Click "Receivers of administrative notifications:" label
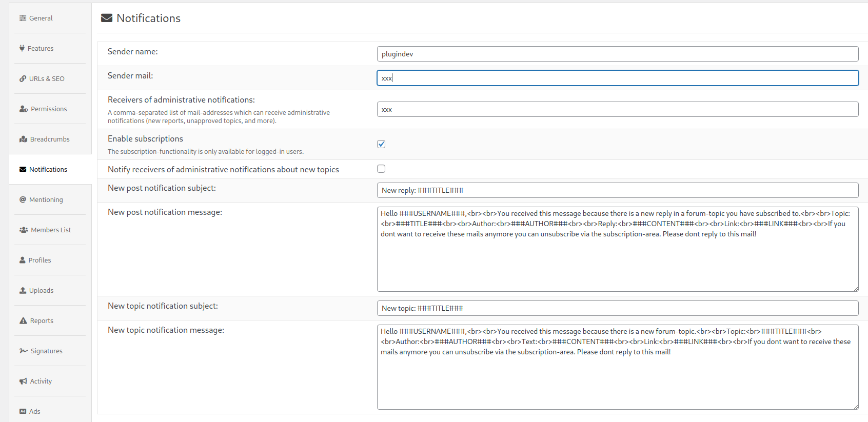Screen dimensions: 868x422 click(181, 100)
